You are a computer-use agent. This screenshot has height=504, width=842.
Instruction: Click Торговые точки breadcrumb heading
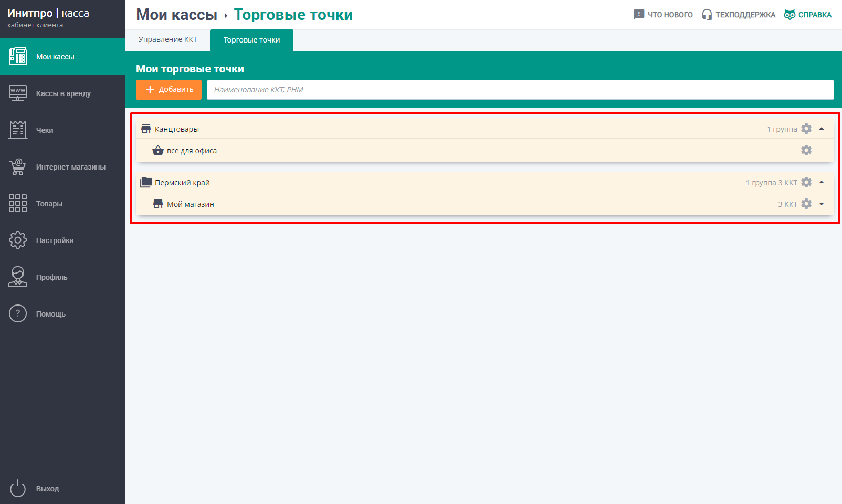click(293, 15)
